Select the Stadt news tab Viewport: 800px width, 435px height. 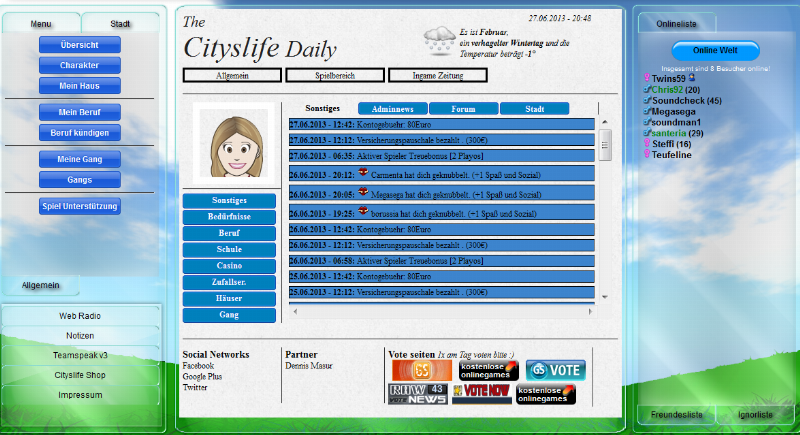click(534, 109)
